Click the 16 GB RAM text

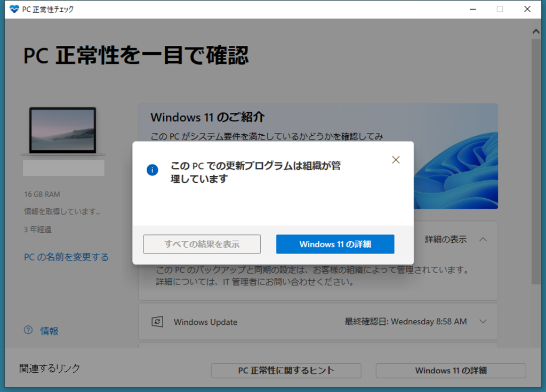click(x=42, y=194)
